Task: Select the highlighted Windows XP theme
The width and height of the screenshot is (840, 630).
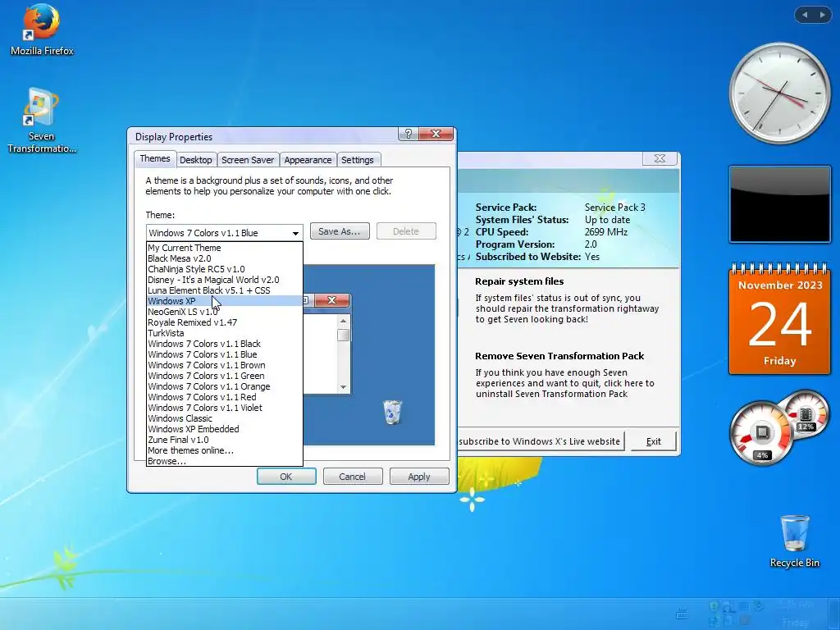Action: click(225, 301)
